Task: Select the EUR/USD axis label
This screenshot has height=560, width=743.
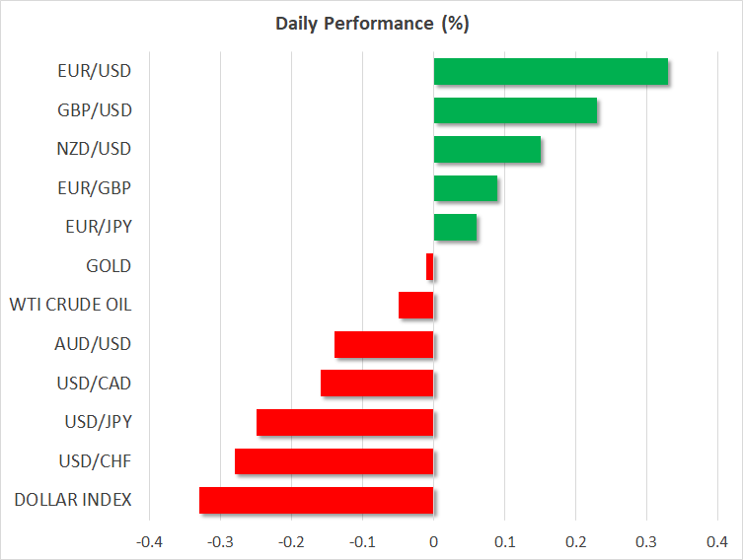Action: [95, 72]
